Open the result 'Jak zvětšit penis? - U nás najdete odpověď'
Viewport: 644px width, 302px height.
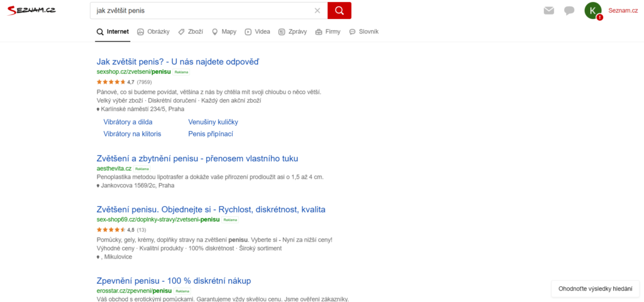(x=178, y=62)
